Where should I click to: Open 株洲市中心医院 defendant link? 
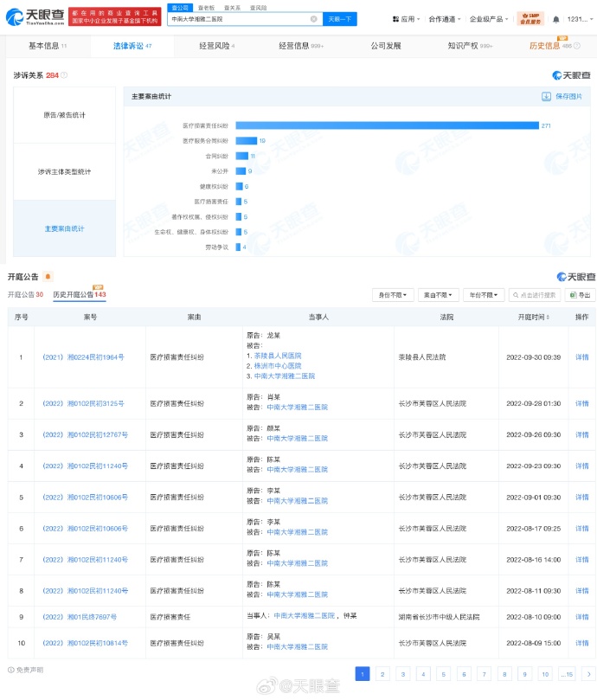click(278, 366)
